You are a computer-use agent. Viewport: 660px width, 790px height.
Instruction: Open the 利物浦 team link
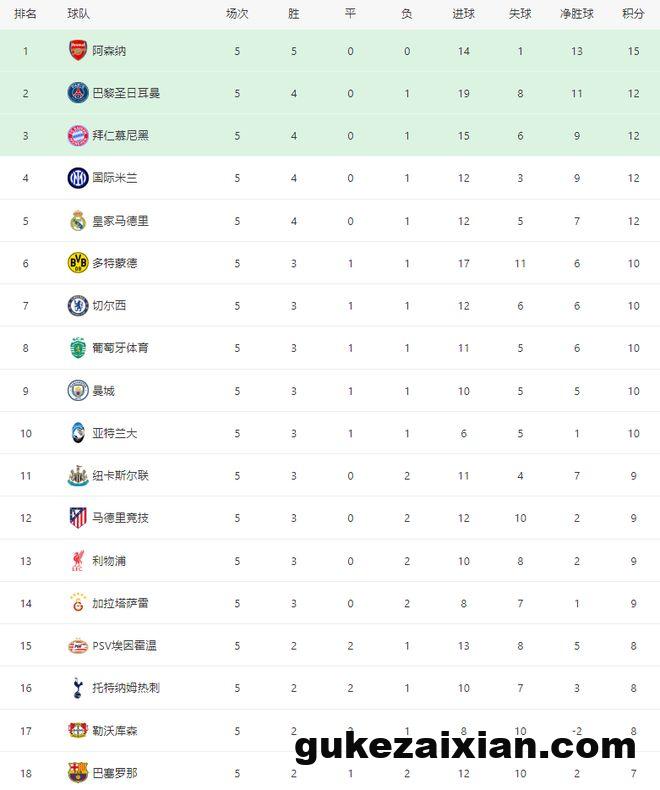[x=109, y=561]
